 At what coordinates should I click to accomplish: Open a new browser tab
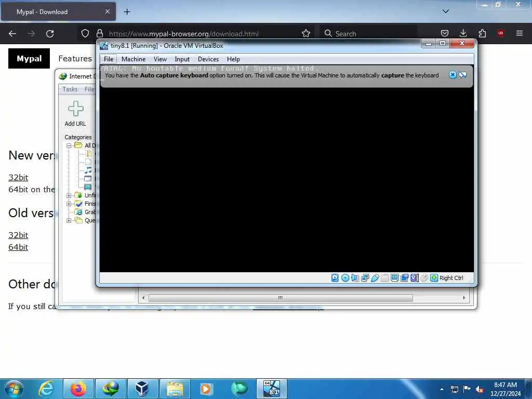click(127, 12)
